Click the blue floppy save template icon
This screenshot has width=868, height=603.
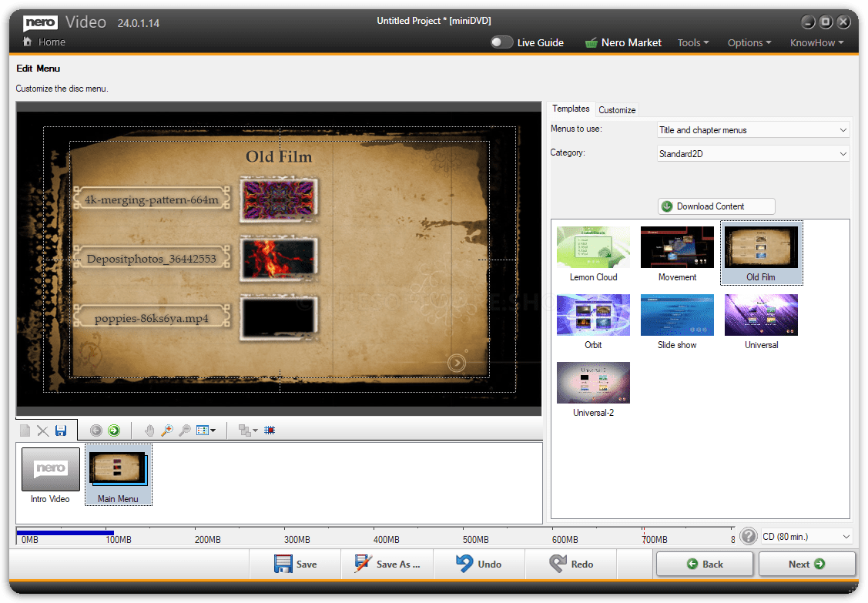pyautogui.click(x=61, y=430)
